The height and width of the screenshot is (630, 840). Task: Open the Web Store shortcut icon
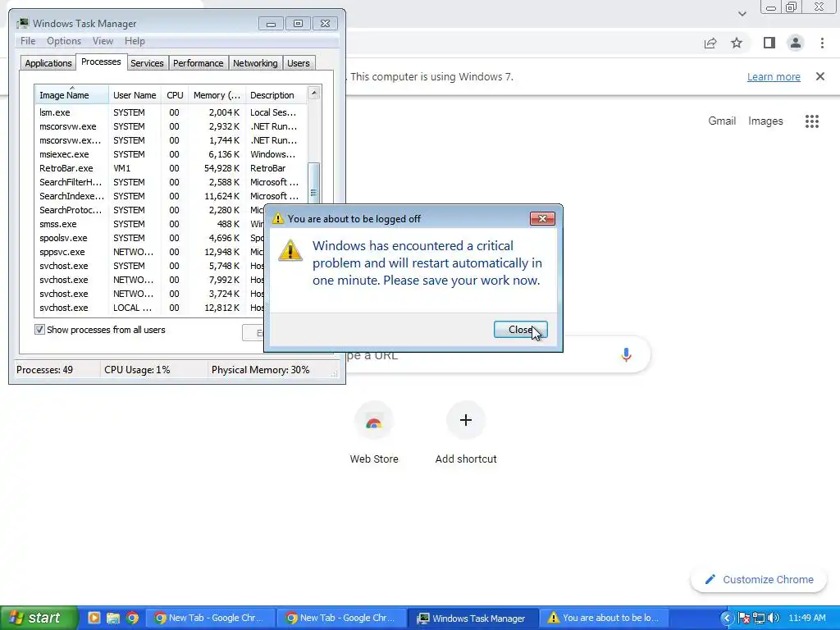click(x=374, y=420)
